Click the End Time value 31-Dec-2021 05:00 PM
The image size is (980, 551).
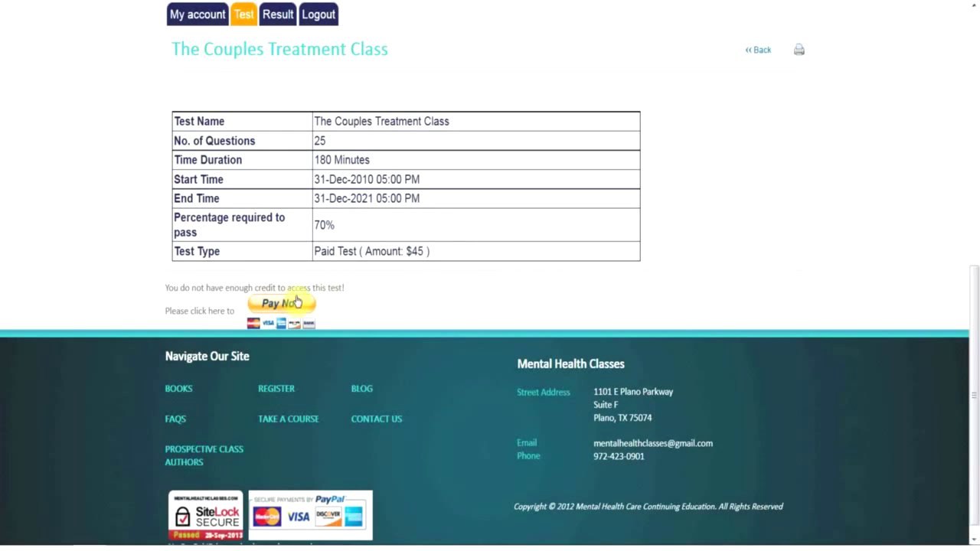point(475,198)
